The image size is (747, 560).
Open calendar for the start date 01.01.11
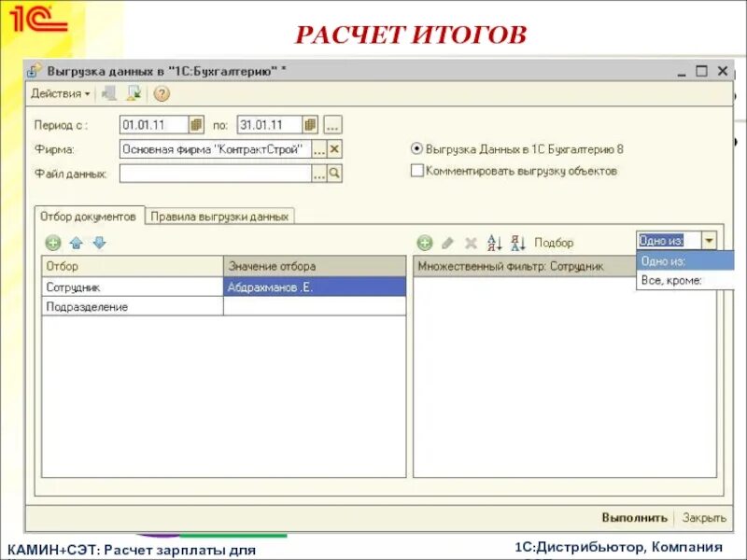coord(196,125)
